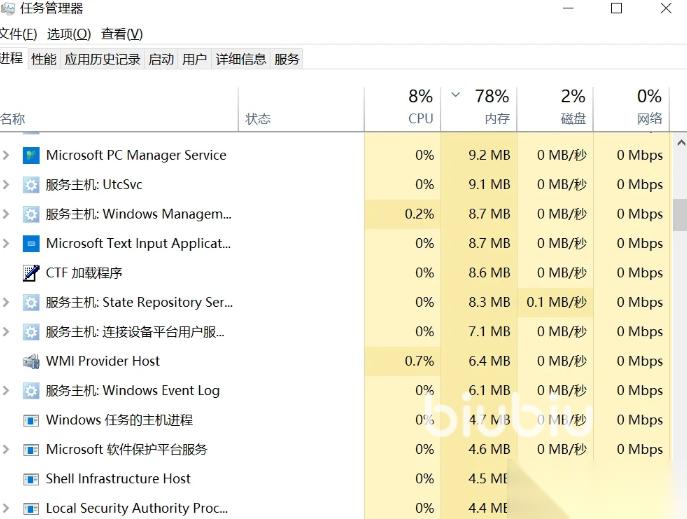The image size is (687, 519).
Task: Click the vertical scrollbar thumb
Action: click(x=680, y=215)
